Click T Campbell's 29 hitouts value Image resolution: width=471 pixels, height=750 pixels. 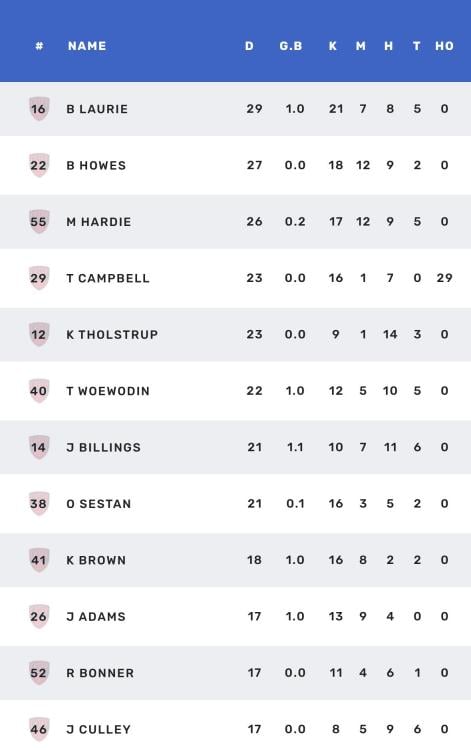(444, 278)
